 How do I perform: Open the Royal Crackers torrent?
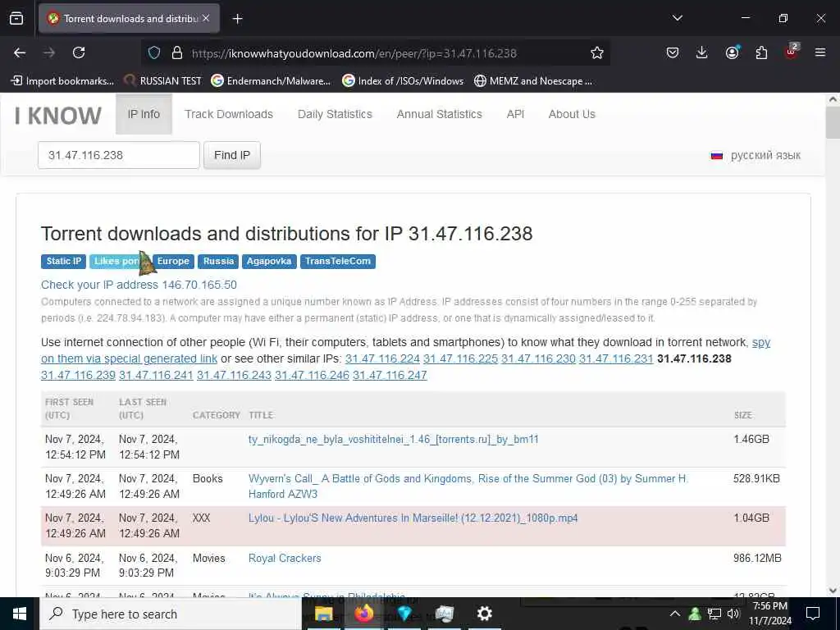pyautogui.click(x=285, y=558)
